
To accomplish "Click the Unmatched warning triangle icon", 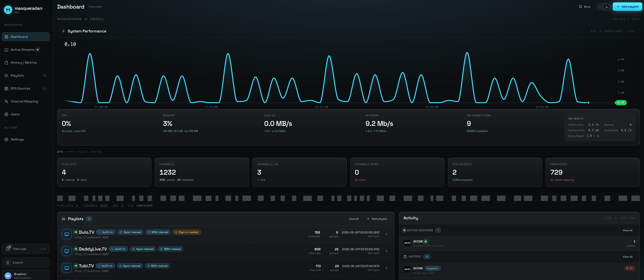I will click(x=552, y=180).
